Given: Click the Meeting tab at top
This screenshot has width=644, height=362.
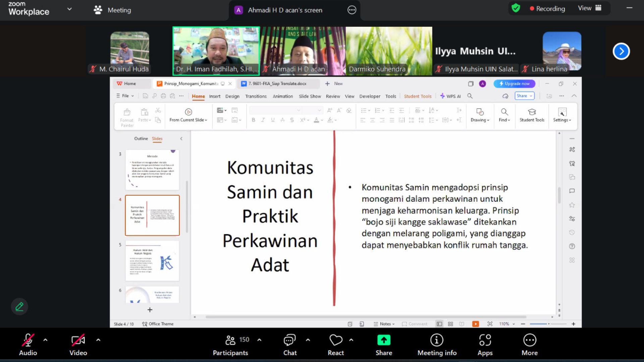Looking at the screenshot, I should 112,10.
